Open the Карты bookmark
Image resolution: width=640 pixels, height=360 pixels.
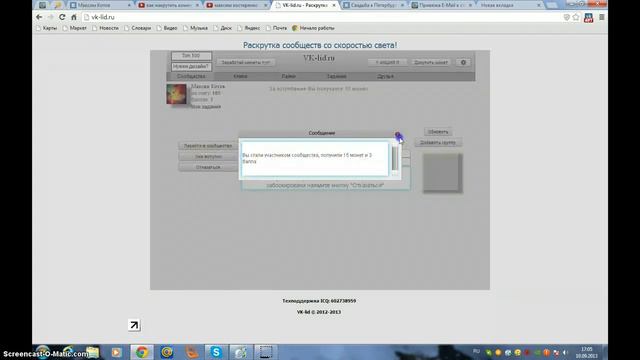47,28
